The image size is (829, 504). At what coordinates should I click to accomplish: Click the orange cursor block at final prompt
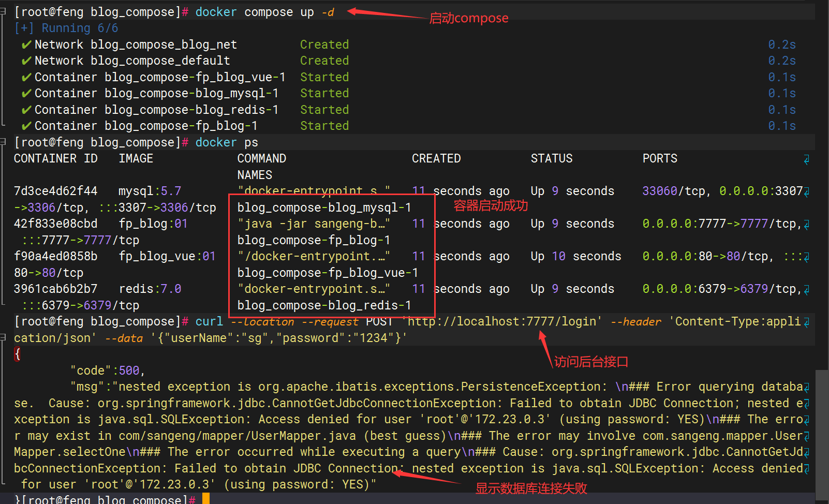point(206,499)
